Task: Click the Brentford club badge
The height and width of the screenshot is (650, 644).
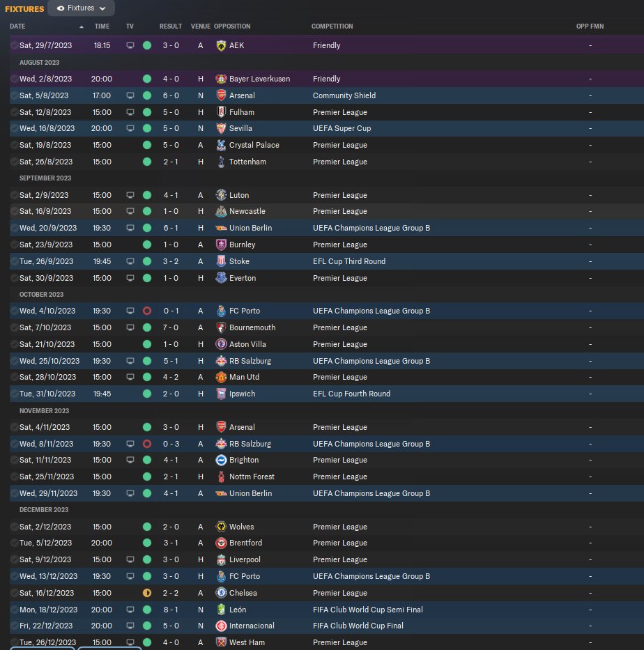Action: [221, 543]
